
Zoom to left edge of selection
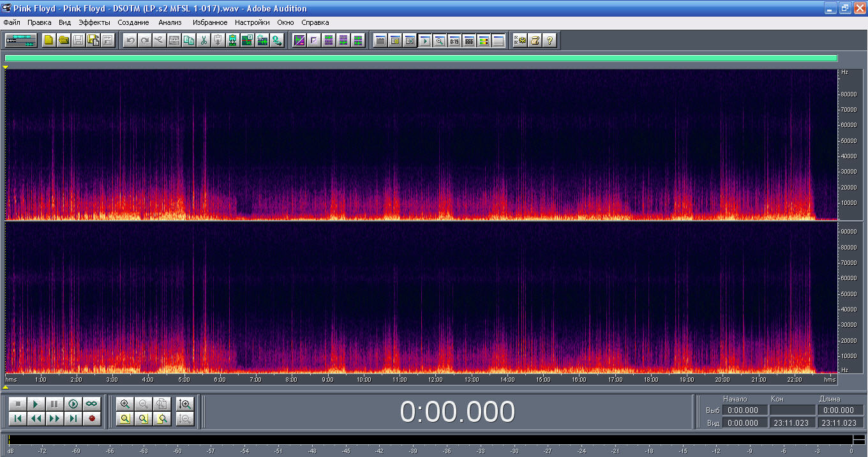pyautogui.click(x=144, y=419)
